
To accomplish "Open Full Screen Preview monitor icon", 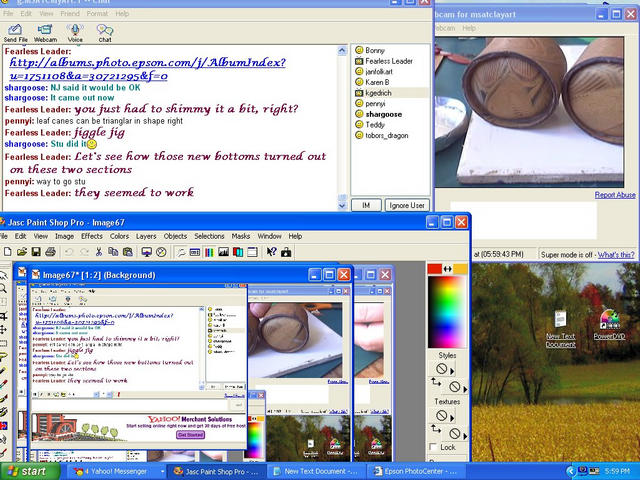I will [147, 252].
